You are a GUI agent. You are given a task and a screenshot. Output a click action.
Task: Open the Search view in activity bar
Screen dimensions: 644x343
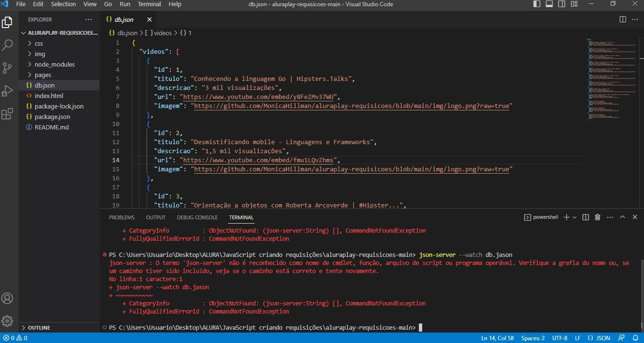pyautogui.click(x=7, y=45)
